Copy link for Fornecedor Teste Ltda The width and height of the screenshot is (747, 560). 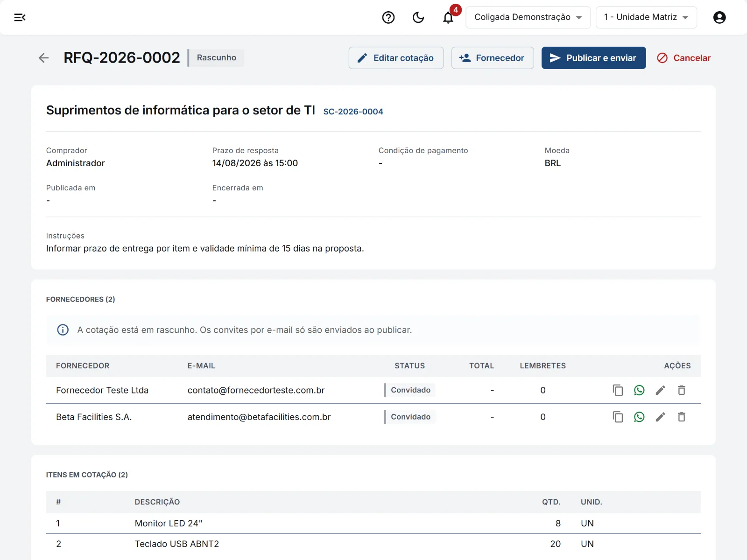(618, 390)
